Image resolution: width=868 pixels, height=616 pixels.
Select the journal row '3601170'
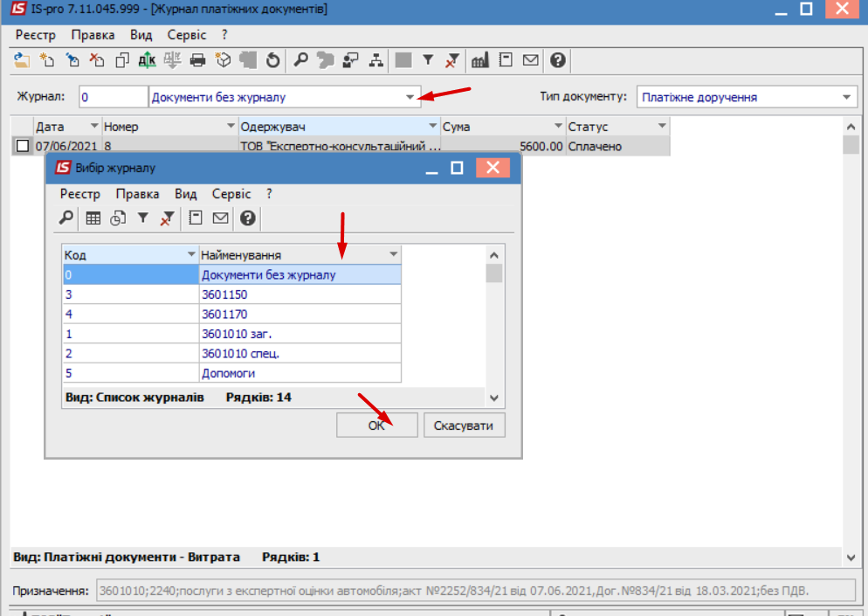coord(231,314)
